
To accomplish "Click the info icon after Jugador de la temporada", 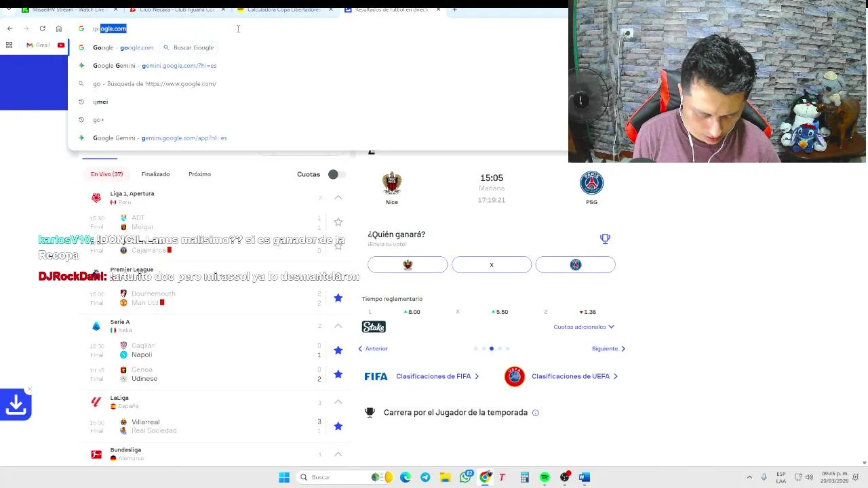I will coord(535,413).
